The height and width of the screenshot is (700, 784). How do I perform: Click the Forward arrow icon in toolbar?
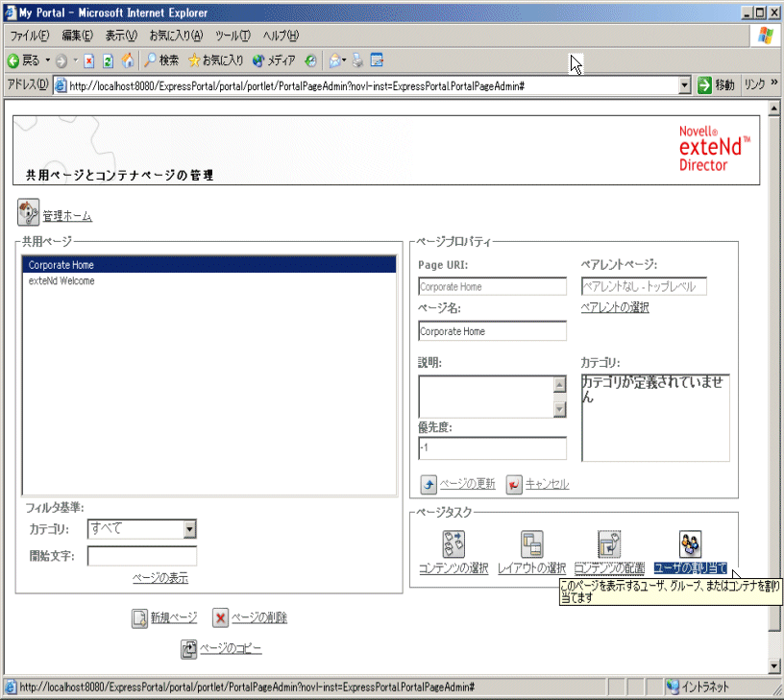coord(61,60)
